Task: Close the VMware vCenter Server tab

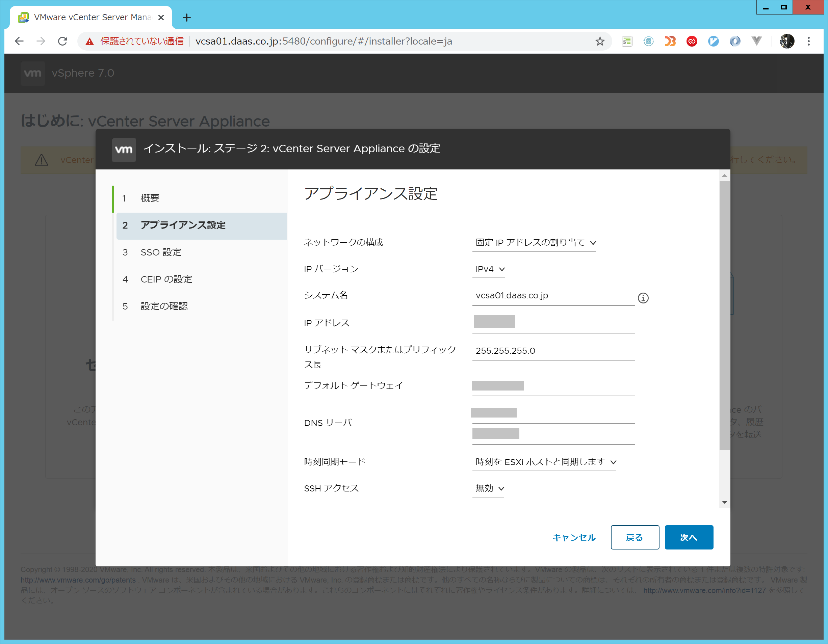Action: tap(161, 18)
